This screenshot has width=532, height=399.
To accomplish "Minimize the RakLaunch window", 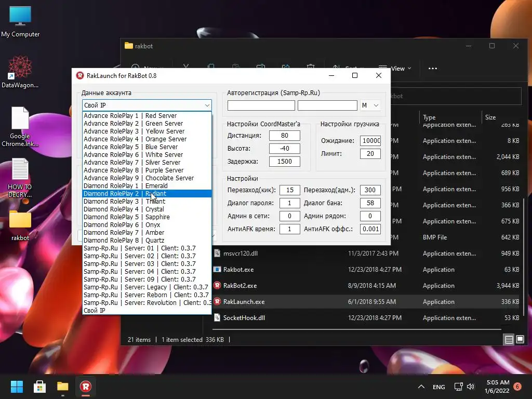I will (331, 75).
